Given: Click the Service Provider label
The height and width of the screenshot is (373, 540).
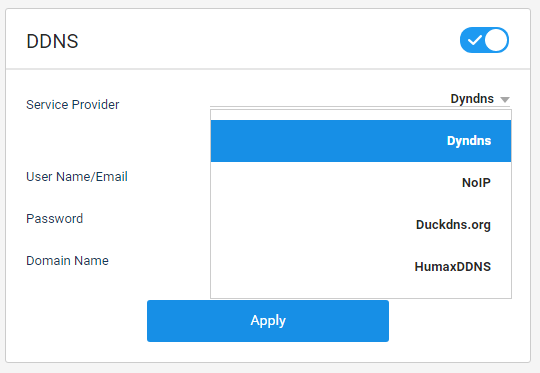Looking at the screenshot, I should 73,105.
